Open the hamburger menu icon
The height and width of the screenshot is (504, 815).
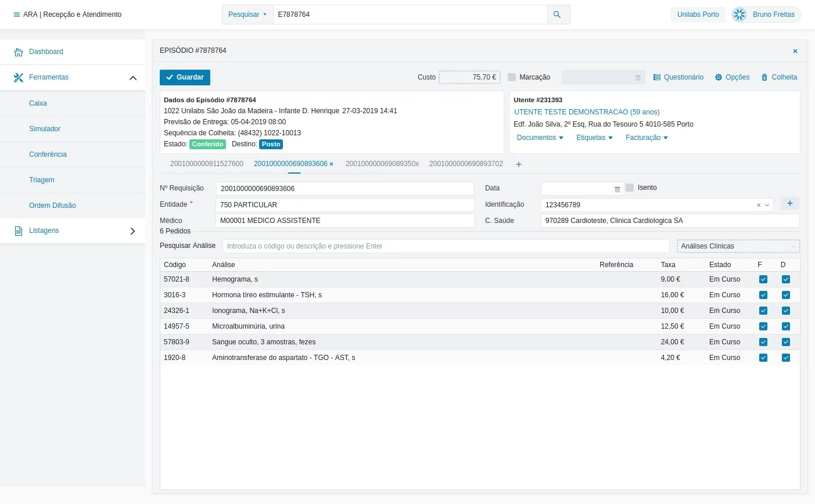click(16, 15)
